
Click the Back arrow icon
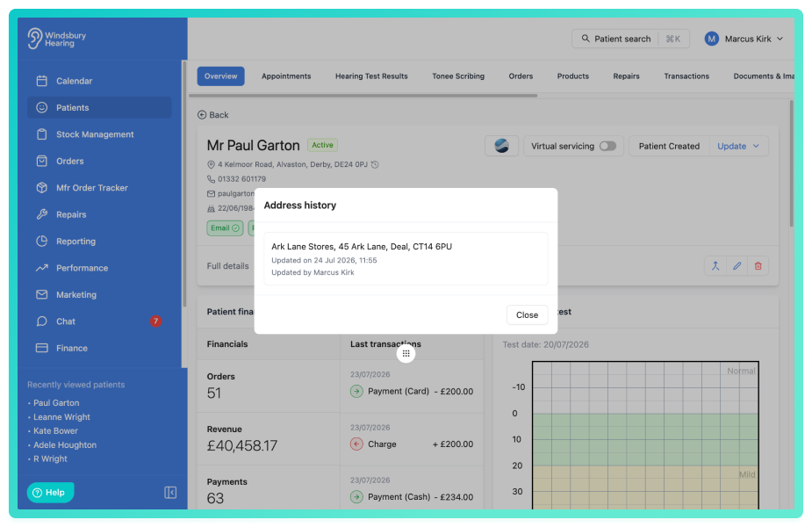click(202, 115)
